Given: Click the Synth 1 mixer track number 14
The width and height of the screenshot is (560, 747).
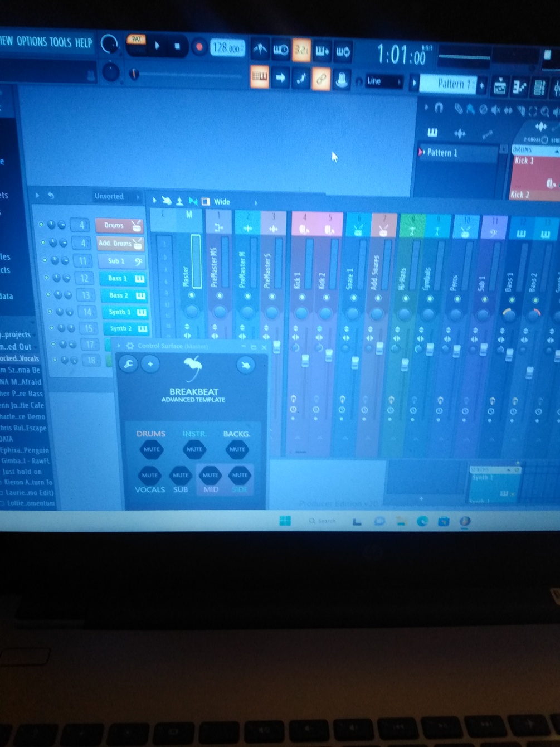Looking at the screenshot, I should point(87,312).
